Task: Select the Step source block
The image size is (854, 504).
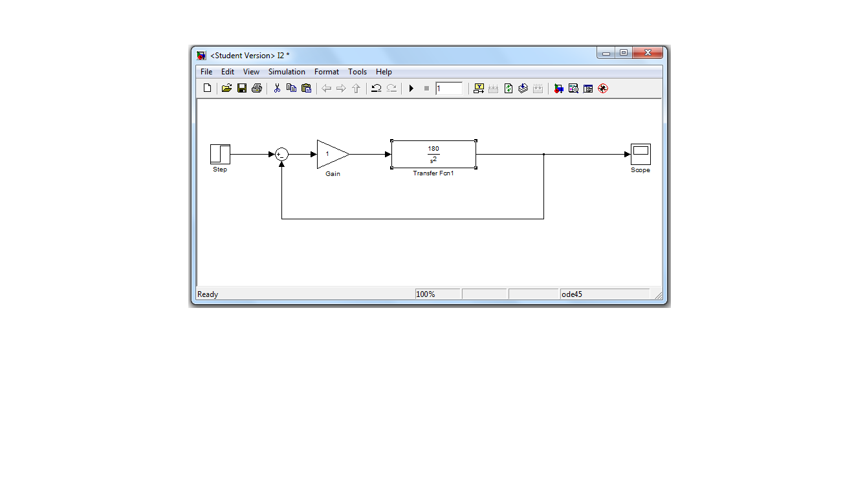Action: 220,154
